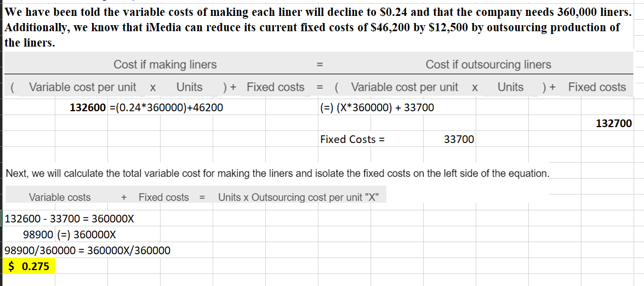Select the 'Next, we will calculate' instruction text
The height and width of the screenshot is (286, 644).
click(x=278, y=174)
